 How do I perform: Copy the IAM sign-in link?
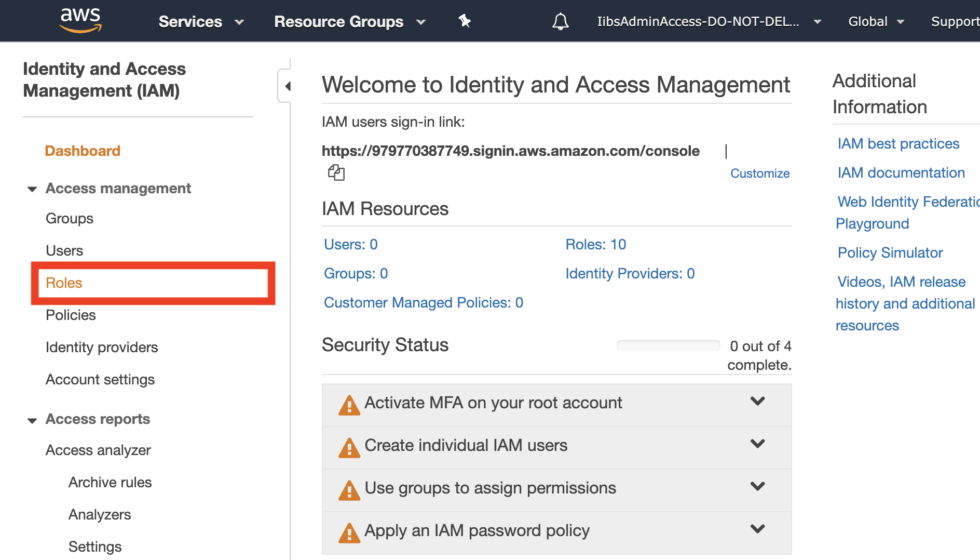[336, 172]
